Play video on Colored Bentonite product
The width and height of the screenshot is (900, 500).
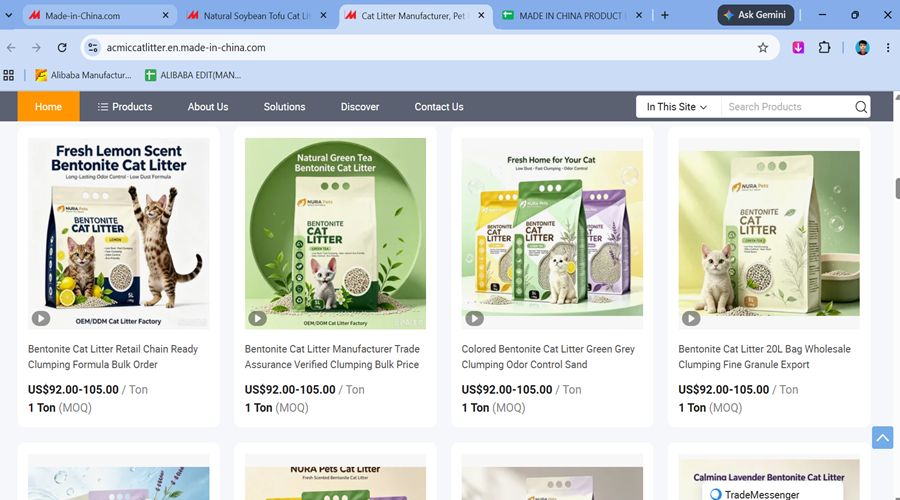(474, 318)
